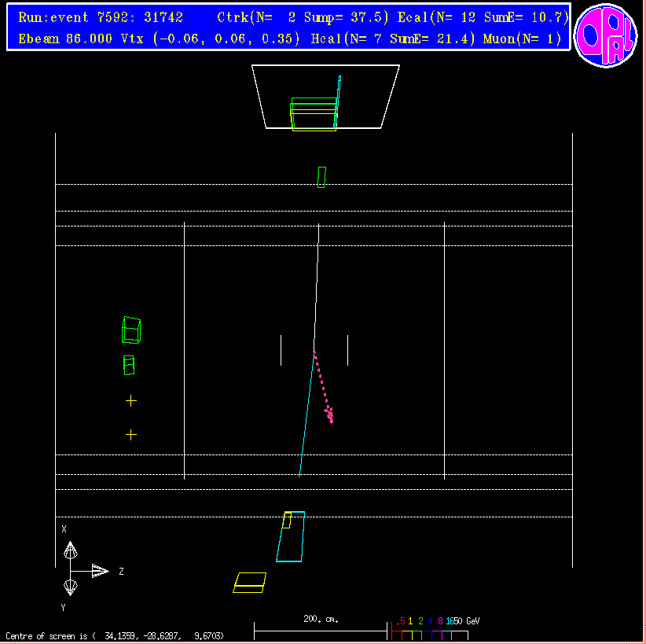Click the cyan track in lower half
Screen dimensions: 646x644
pos(306,415)
